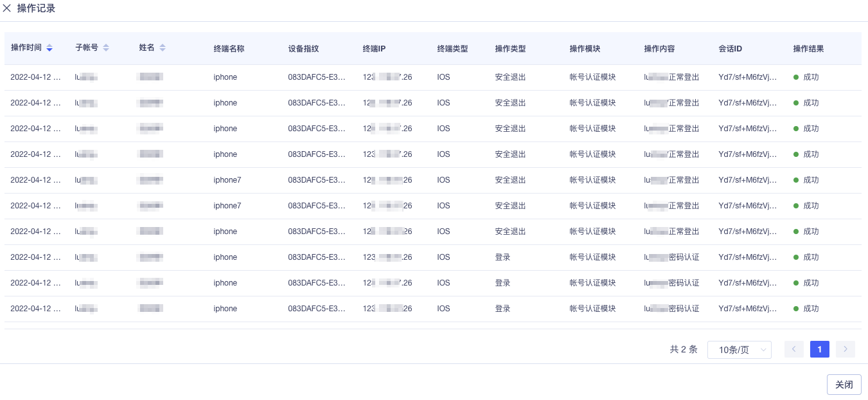The width and height of the screenshot is (868, 400).
Task: Sort by 姓名 column arrows
Action: (x=163, y=48)
